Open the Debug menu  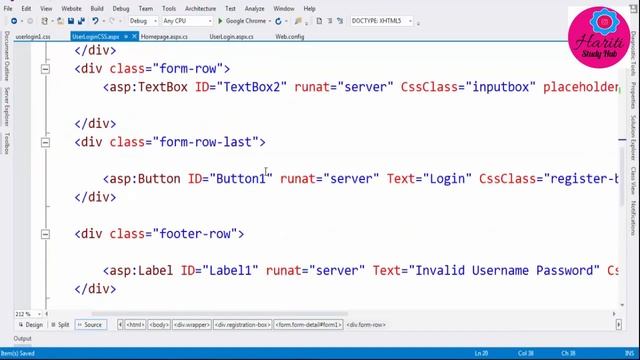(x=121, y=8)
